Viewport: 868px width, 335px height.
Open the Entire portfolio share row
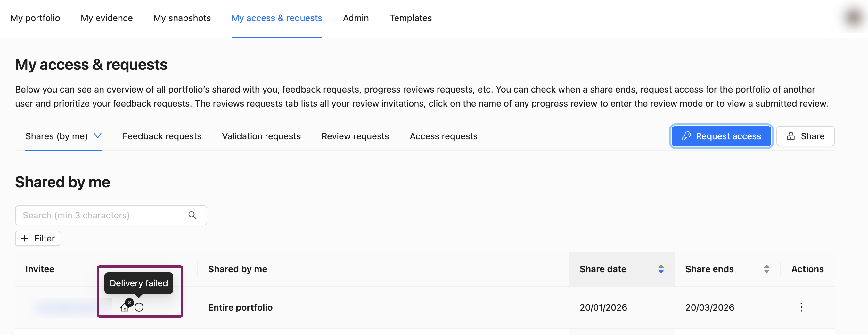(240, 307)
